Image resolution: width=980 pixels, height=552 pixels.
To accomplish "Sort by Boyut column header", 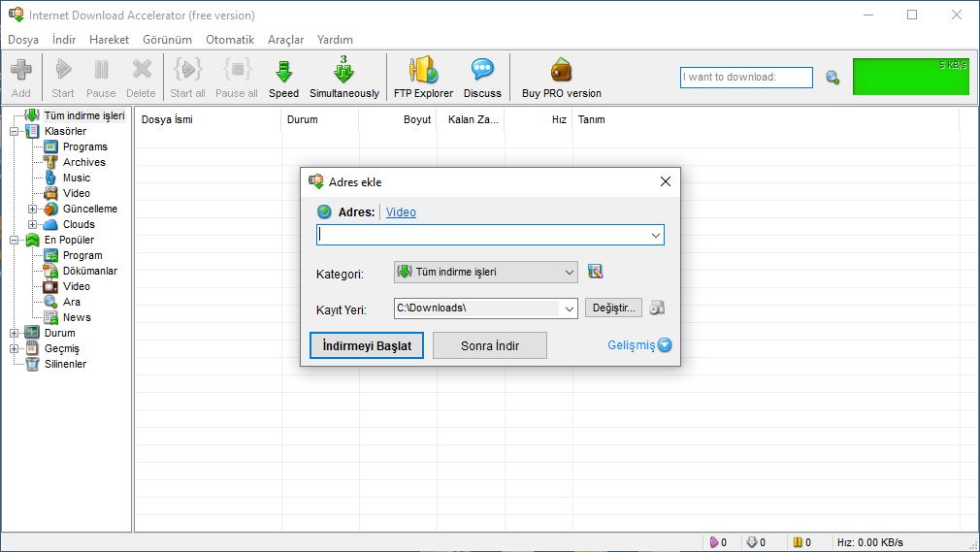I will (x=398, y=119).
